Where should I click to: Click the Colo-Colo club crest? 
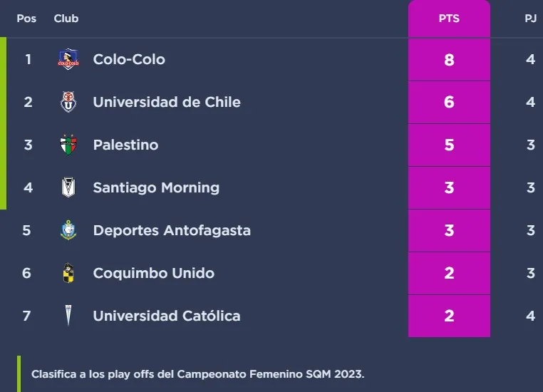(68, 59)
